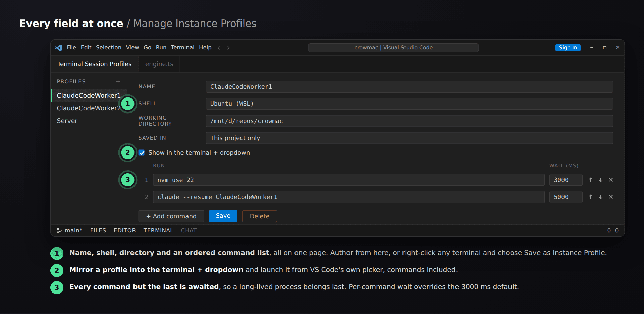Image resolution: width=644 pixels, height=314 pixels.
Task: Click FILES in the status bar
Action: pos(98,230)
